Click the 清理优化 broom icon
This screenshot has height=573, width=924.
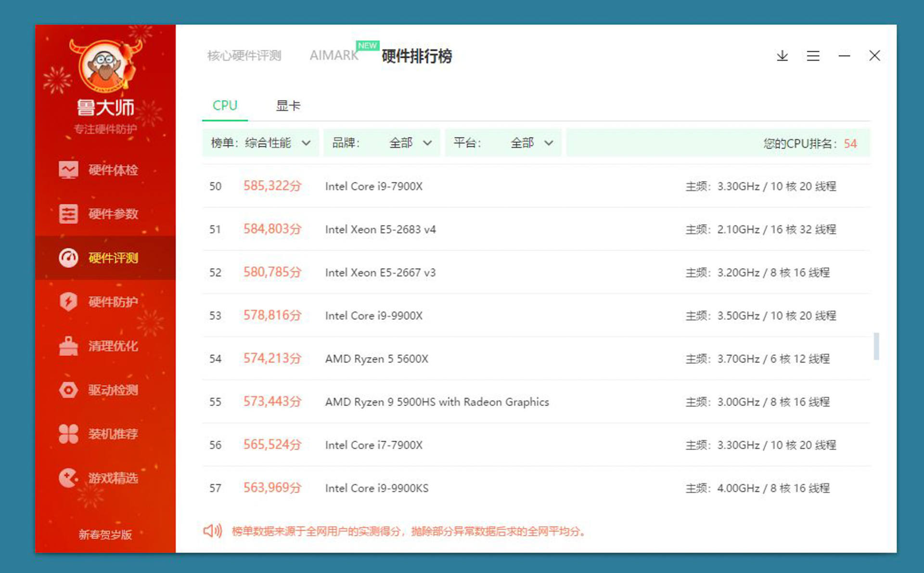click(x=68, y=346)
